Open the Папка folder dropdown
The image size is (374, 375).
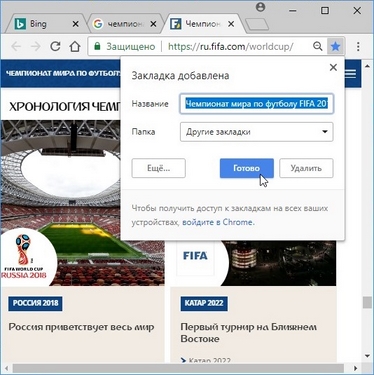coord(256,132)
